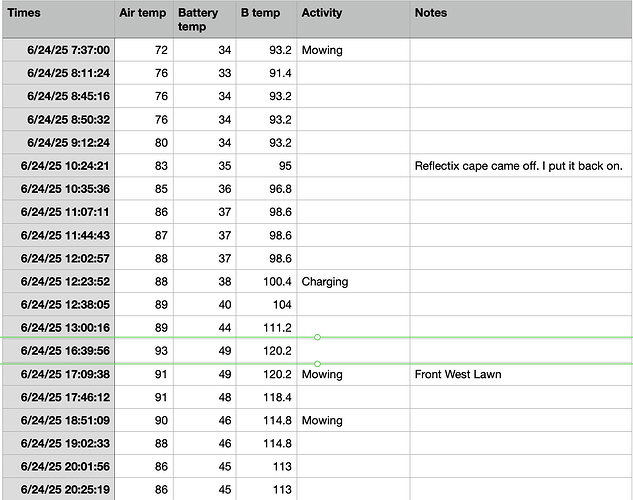Click the row header 6/24/25 8:45:16
Viewport: 633px width, 500px height.
point(59,96)
